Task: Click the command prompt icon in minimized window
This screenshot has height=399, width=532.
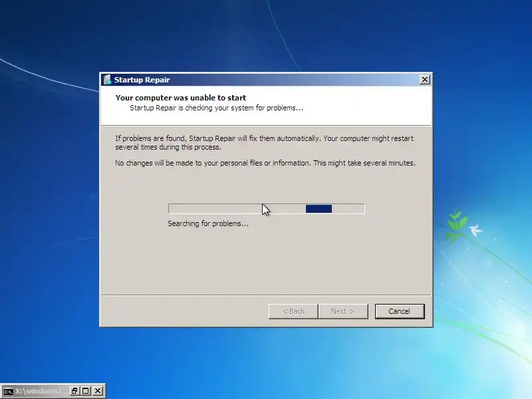Action: click(x=8, y=391)
